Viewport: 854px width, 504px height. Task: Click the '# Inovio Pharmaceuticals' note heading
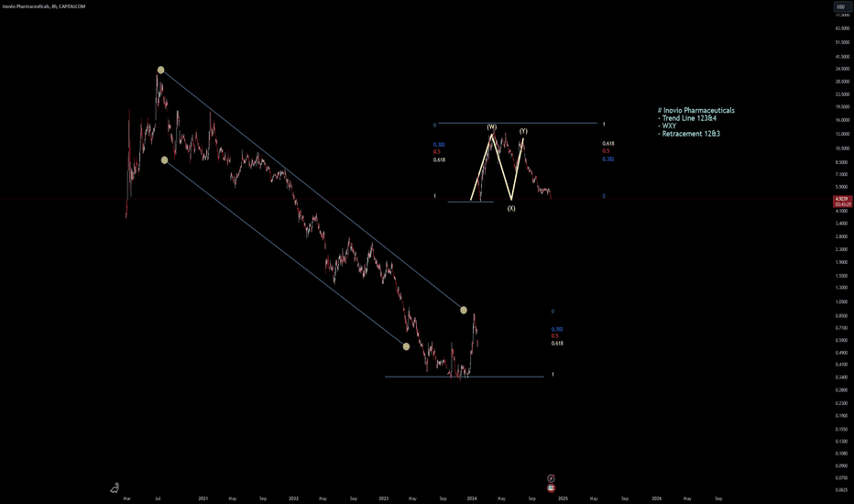[696, 111]
